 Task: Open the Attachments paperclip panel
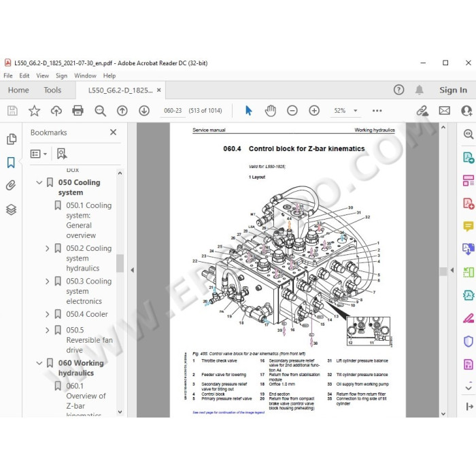11,185
